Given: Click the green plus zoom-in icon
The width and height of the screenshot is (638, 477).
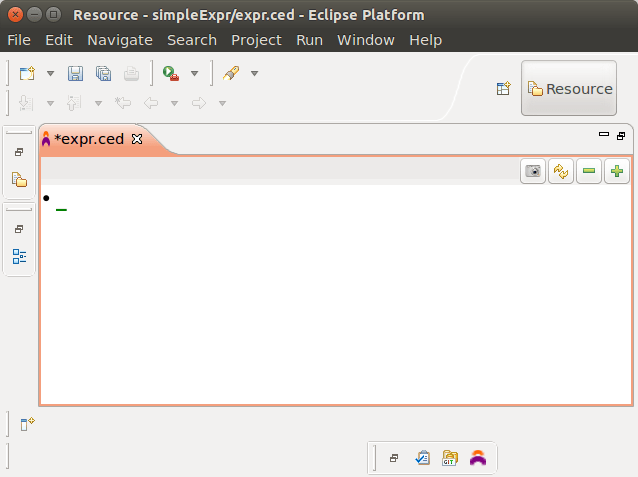Looking at the screenshot, I should (617, 171).
